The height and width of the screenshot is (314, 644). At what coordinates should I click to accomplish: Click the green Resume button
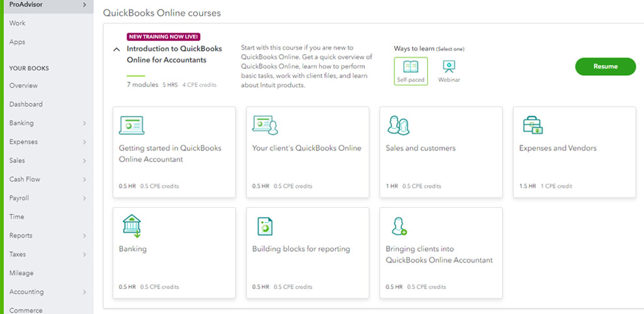tap(606, 66)
